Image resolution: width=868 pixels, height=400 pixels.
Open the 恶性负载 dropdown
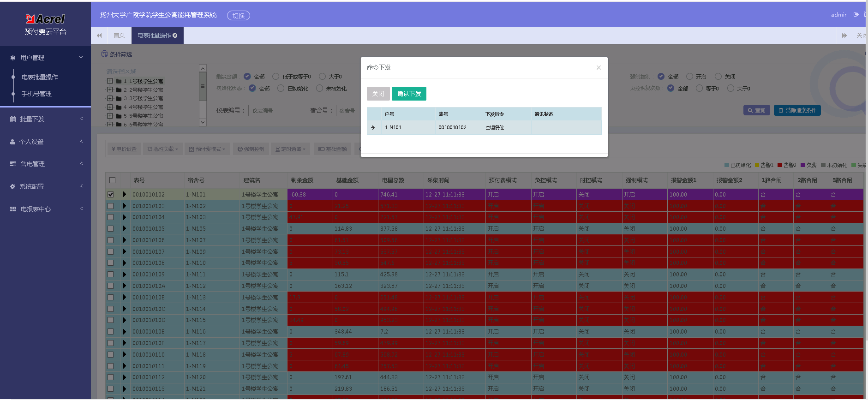[x=162, y=149]
